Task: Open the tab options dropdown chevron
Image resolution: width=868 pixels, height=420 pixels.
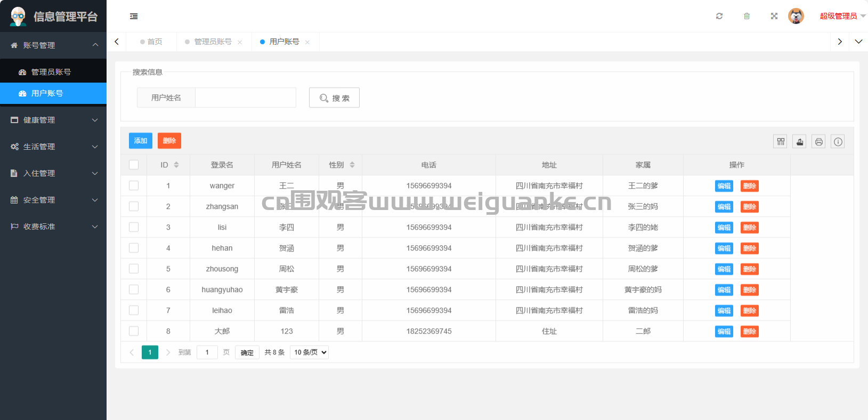Action: point(858,42)
